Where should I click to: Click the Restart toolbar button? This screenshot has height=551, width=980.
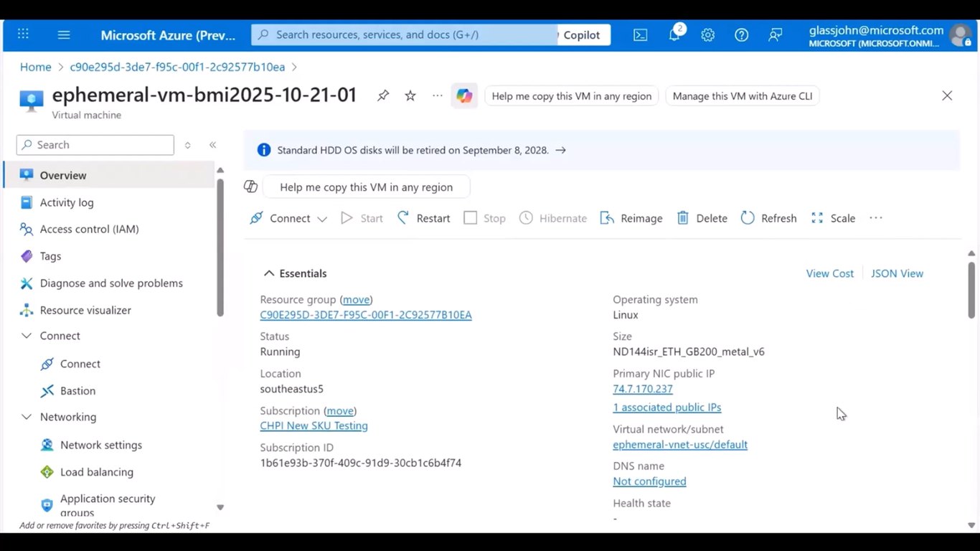pyautogui.click(x=424, y=218)
